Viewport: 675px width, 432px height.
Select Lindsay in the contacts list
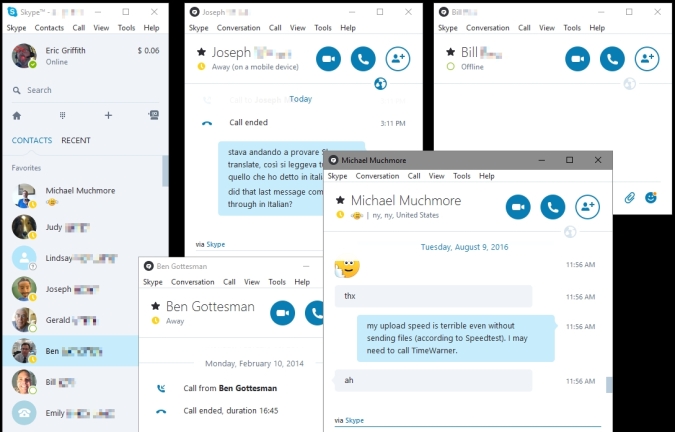(x=82, y=258)
